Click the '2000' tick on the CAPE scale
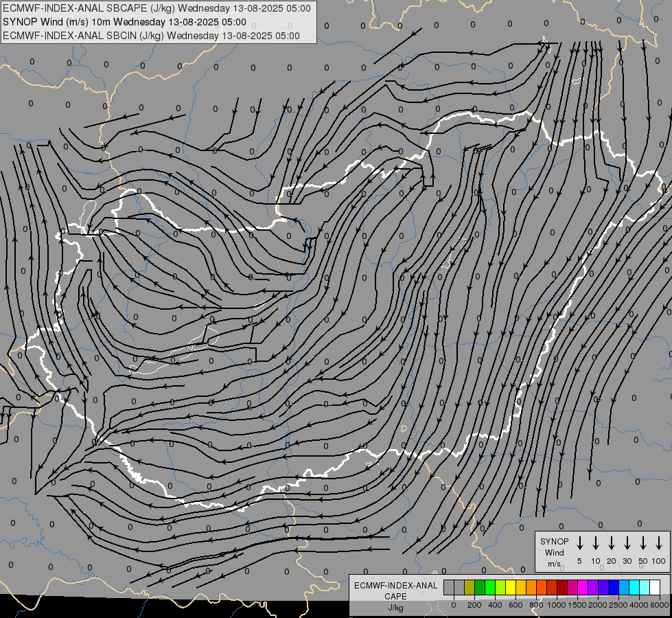The image size is (672, 618). tap(597, 605)
